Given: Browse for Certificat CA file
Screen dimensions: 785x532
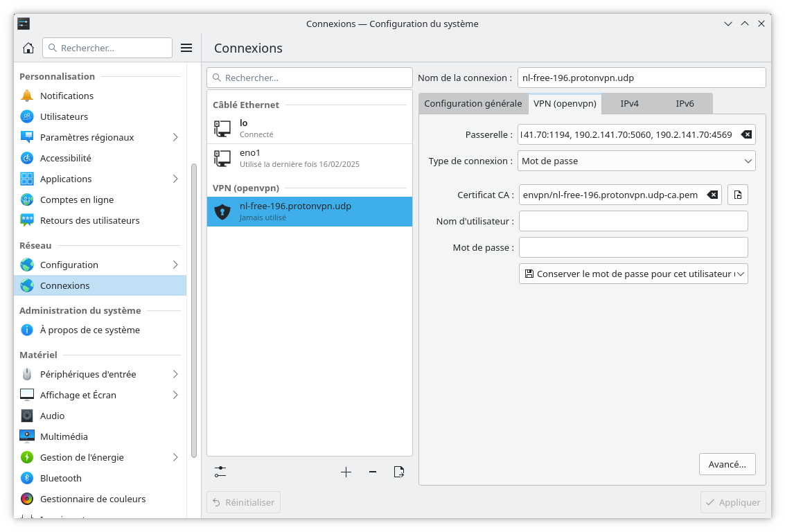Looking at the screenshot, I should tap(738, 195).
